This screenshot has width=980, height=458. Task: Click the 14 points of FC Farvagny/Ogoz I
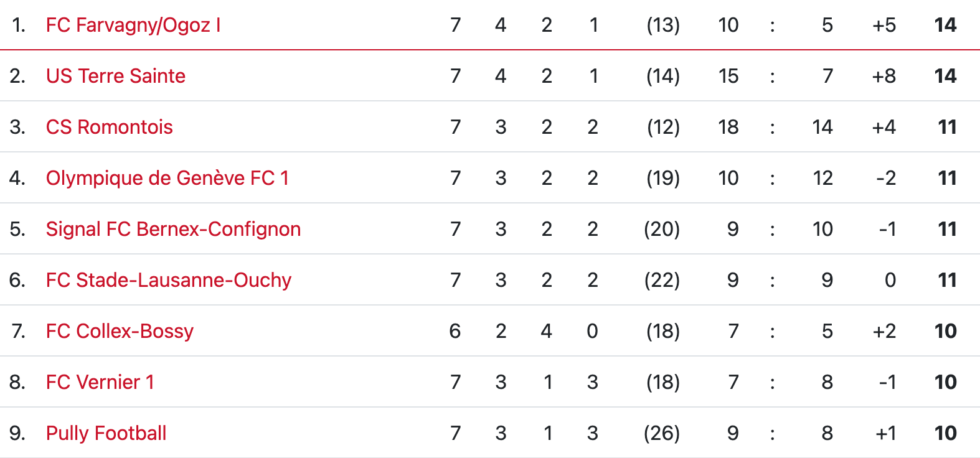(x=945, y=25)
